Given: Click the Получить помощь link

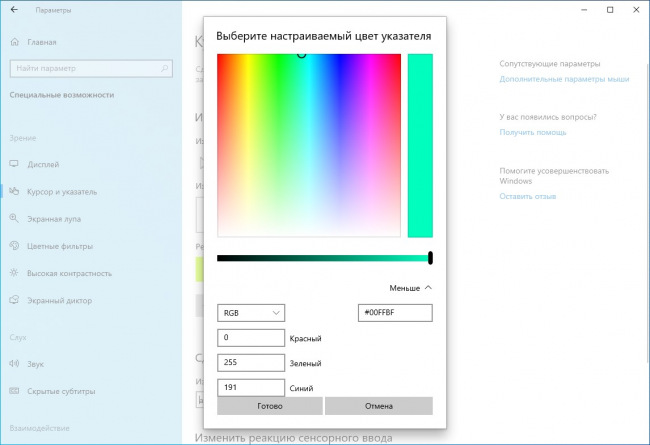Looking at the screenshot, I should click(533, 132).
